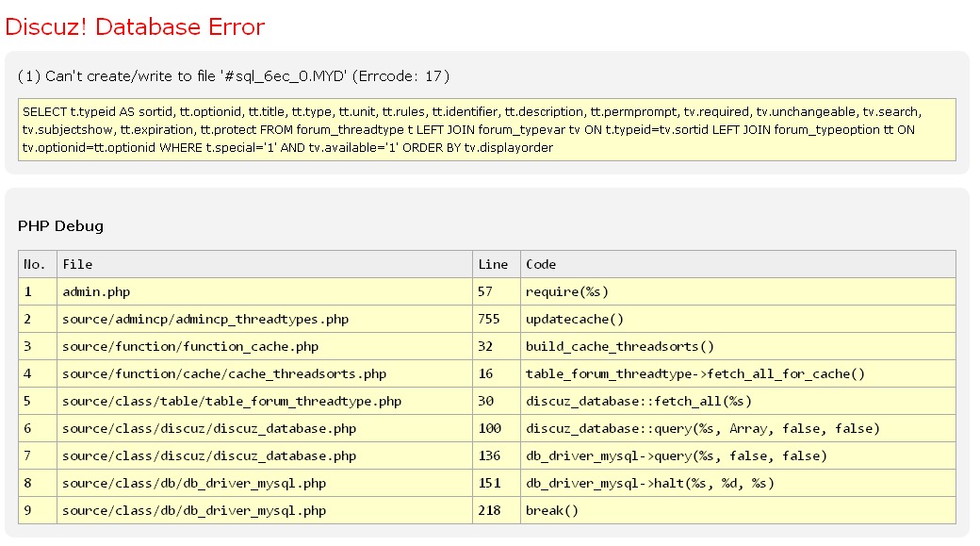This screenshot has height=546, width=980.
Task: Select 'db_driver_mysql->query(%s, false, false)' cell
Action: [738, 455]
